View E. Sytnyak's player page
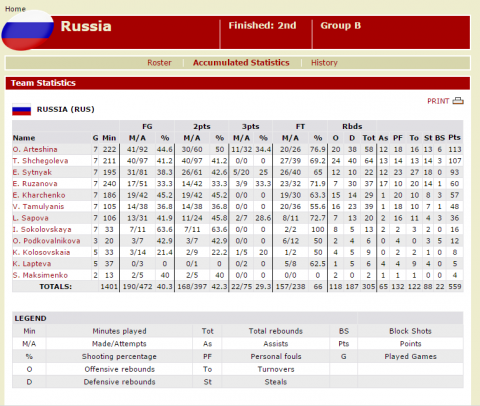Viewport: 480px width, 406px height. 32,172
